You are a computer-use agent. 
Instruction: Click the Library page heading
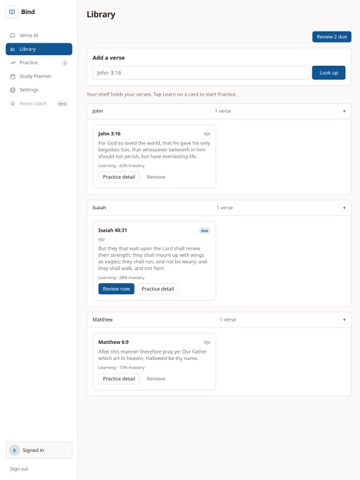(101, 15)
